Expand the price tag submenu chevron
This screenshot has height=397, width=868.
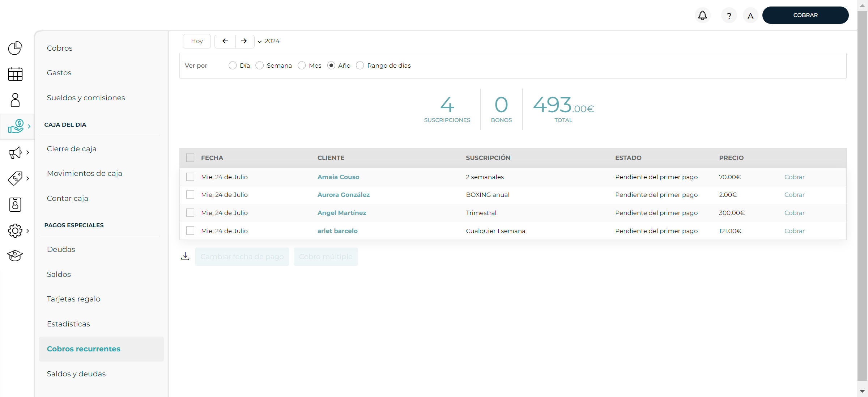28,178
